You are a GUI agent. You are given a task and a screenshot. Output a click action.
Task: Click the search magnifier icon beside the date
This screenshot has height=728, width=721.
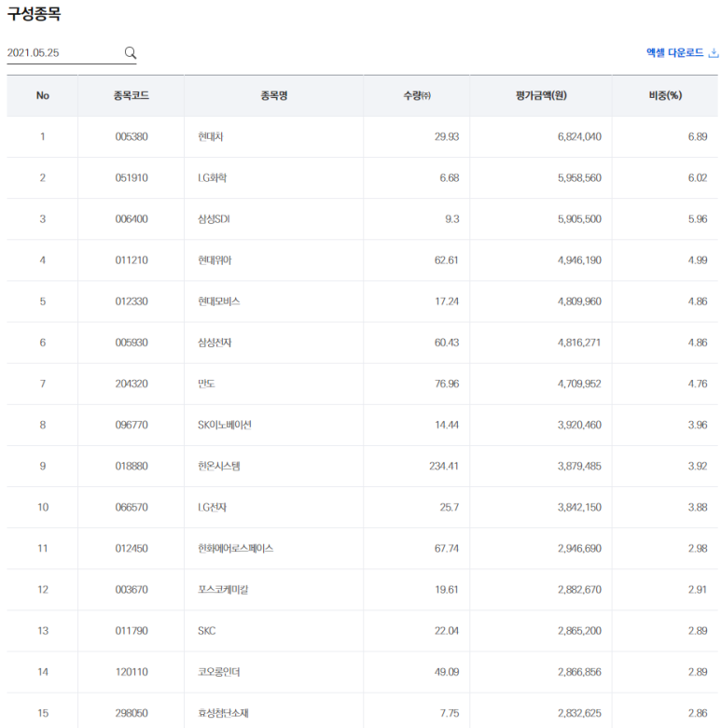pyautogui.click(x=131, y=52)
